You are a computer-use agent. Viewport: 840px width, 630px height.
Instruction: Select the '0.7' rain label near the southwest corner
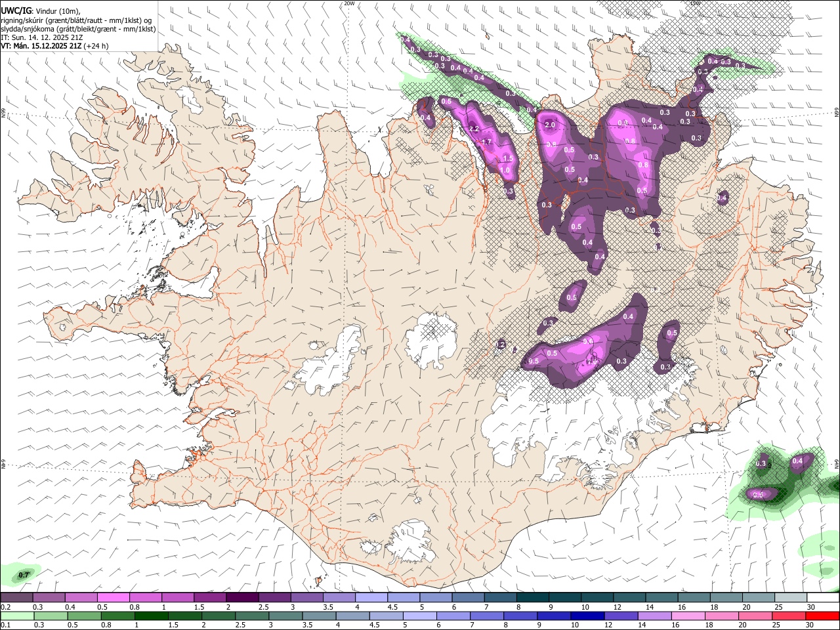click(x=24, y=575)
